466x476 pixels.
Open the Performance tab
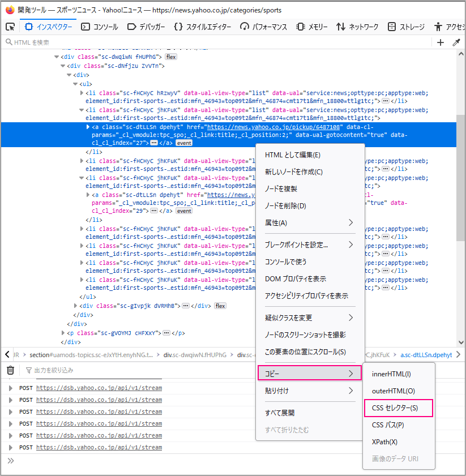(x=263, y=27)
